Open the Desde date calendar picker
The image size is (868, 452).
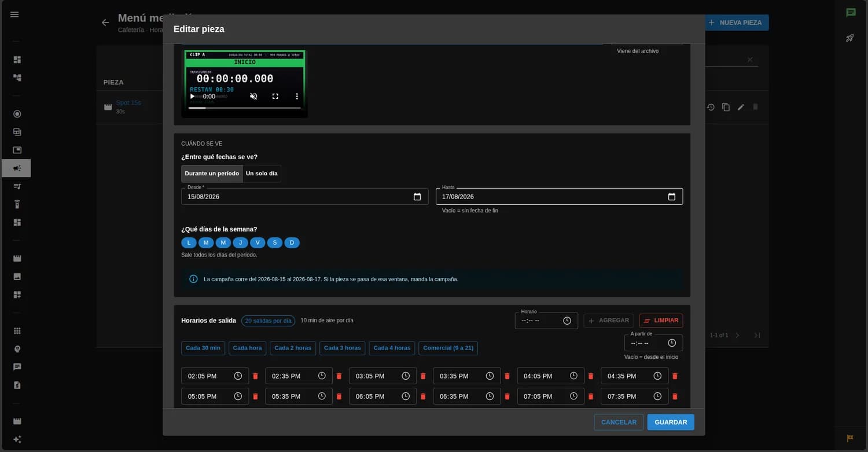(417, 197)
